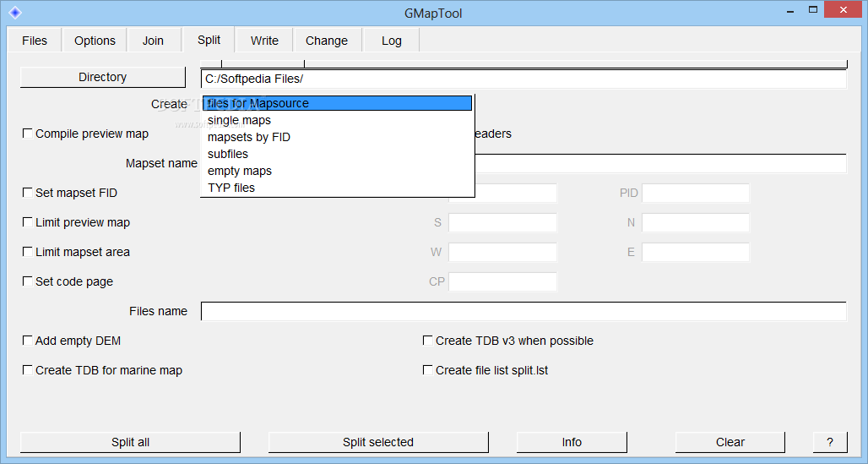Toggle Create TDB v3 when possible
Viewport: 868px width, 464px height.
coord(427,341)
